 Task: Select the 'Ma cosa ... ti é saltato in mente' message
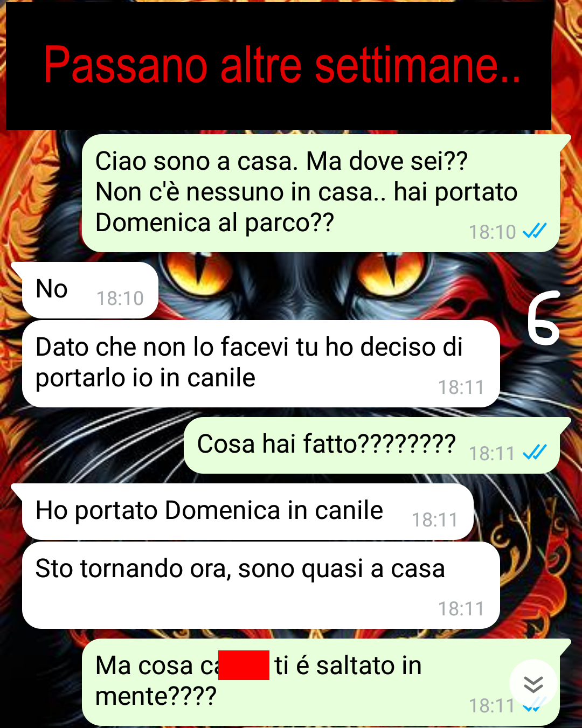[x=321, y=682]
